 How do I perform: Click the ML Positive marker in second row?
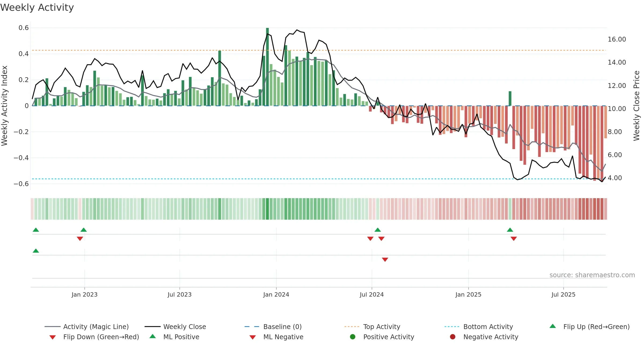pos(36,251)
